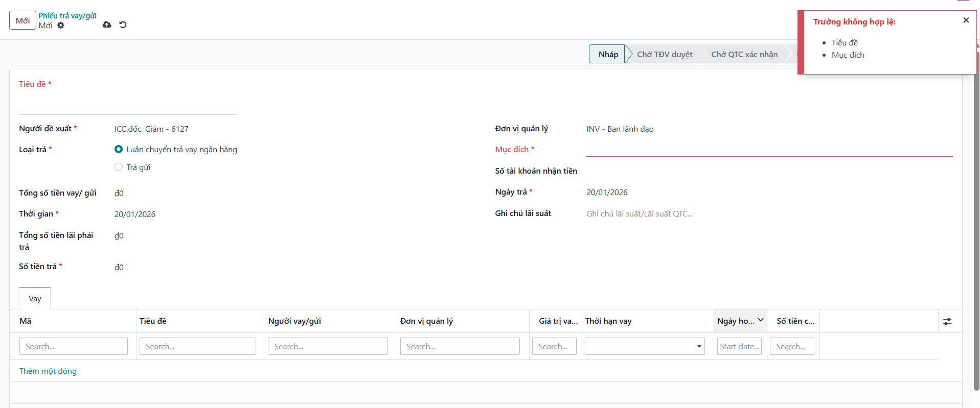The width and height of the screenshot is (980, 408).
Task: Click the Tiêu đề column search box
Action: click(198, 346)
